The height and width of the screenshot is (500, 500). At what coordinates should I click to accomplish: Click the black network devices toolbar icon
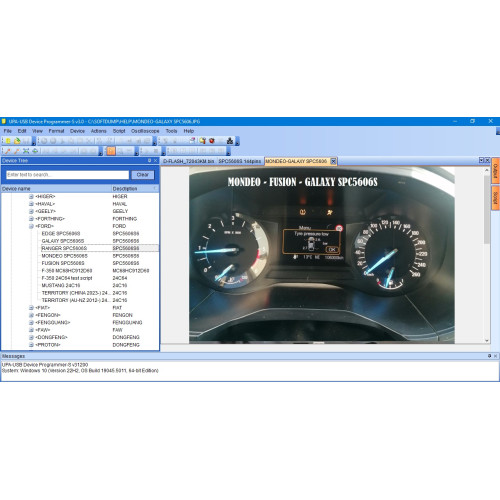230,141
